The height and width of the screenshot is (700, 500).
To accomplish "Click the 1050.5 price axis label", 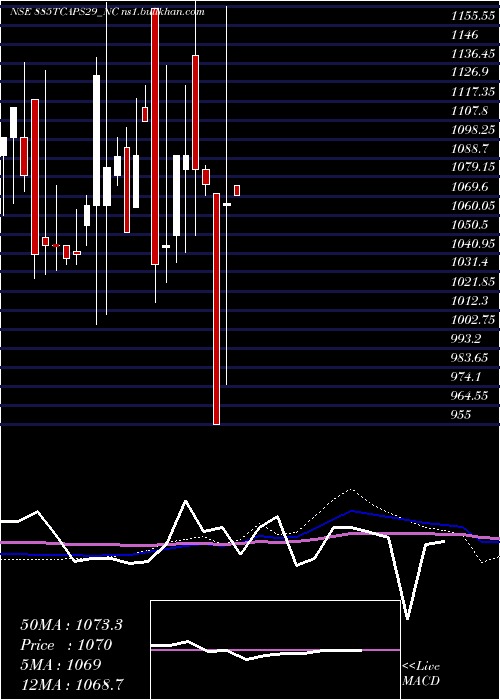I will [469, 225].
